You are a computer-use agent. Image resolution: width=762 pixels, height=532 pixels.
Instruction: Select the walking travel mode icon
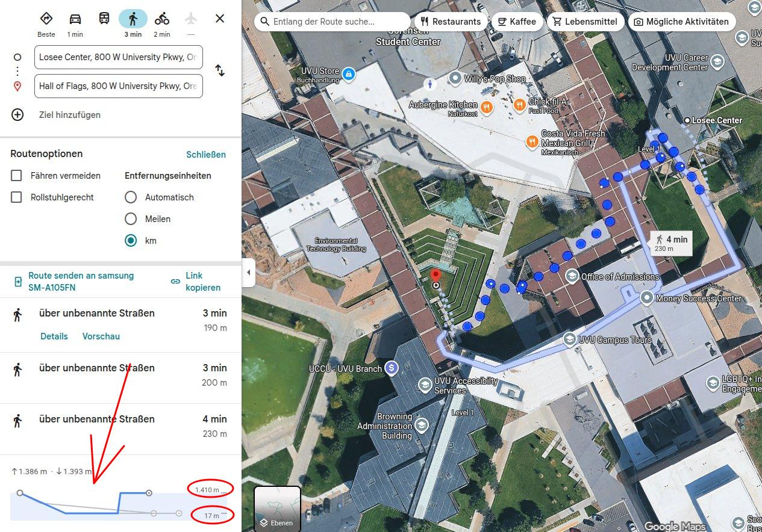tap(133, 19)
